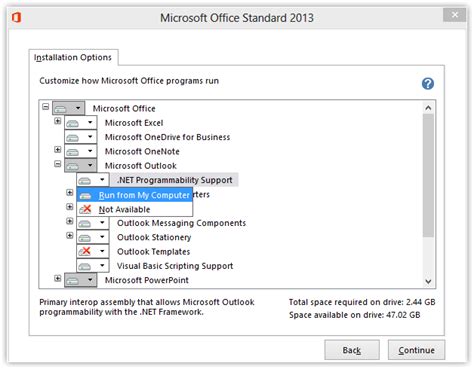Screen dimensions: 474x369
Task: Click the Continue button
Action: (416, 350)
